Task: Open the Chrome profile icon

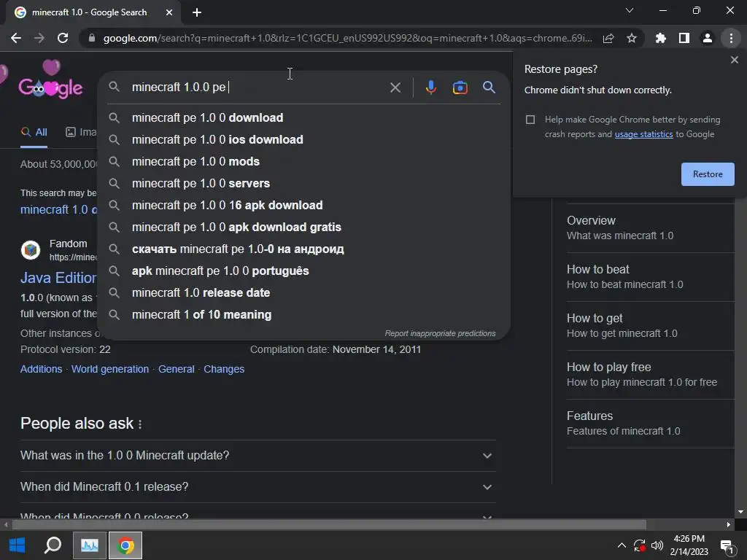Action: 708,38
